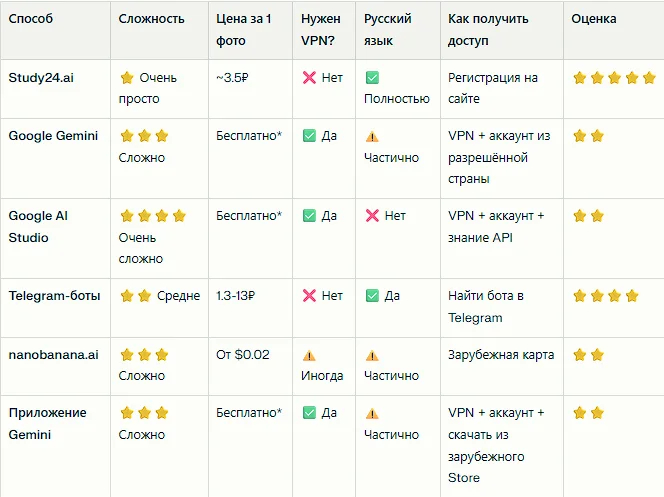The width and height of the screenshot is (664, 497).
Task: Click the warning icon in Google Gemini row
Action: click(372, 136)
